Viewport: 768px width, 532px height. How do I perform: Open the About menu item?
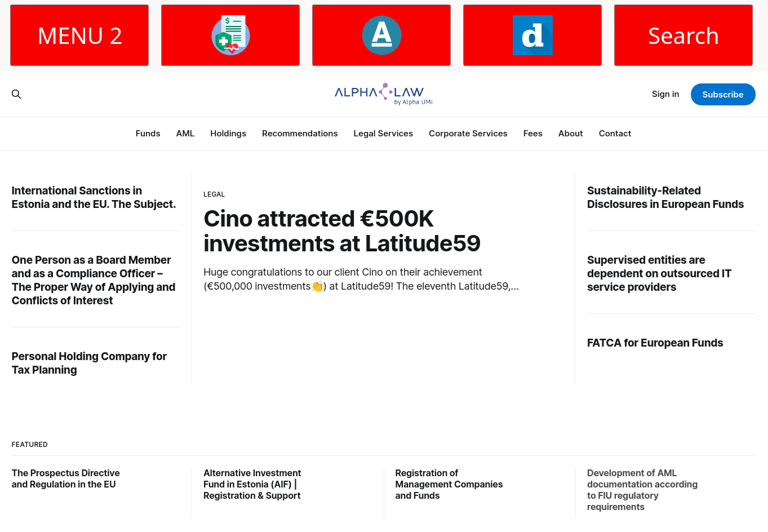(571, 134)
